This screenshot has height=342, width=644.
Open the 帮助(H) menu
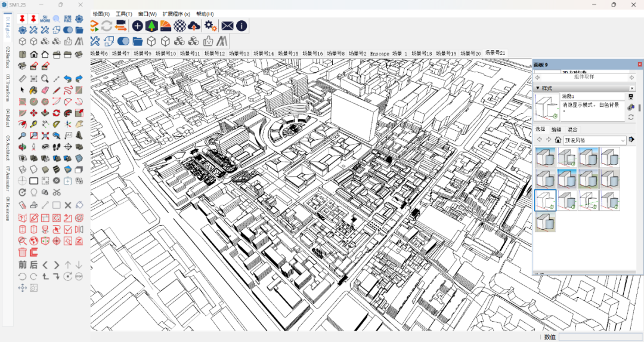coord(205,14)
